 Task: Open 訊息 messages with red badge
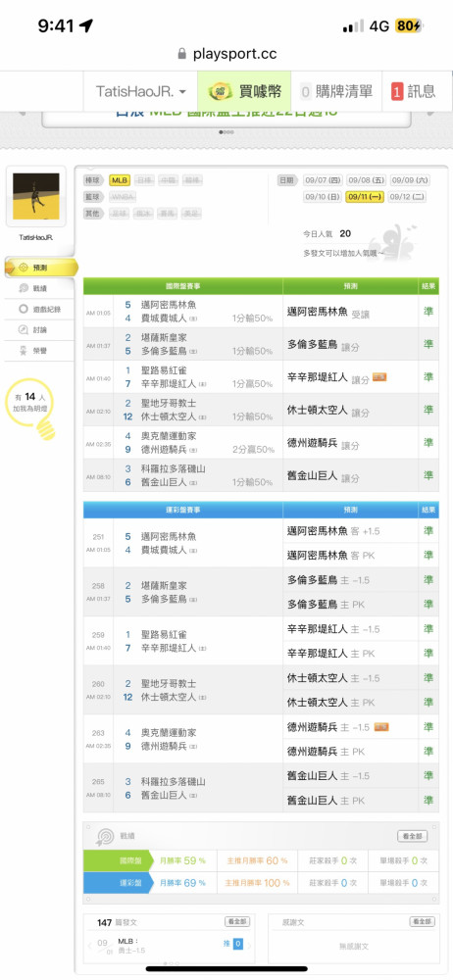click(x=414, y=91)
